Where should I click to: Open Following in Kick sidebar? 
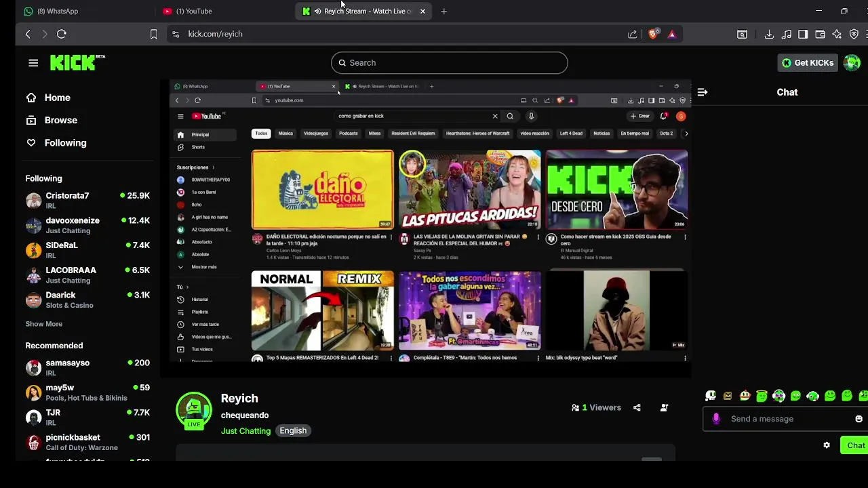(x=56, y=143)
